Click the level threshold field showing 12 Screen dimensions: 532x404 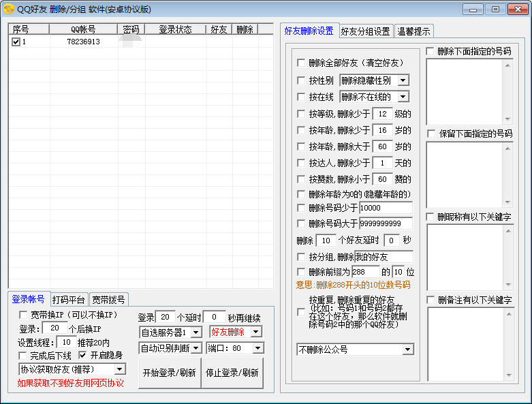coord(382,114)
